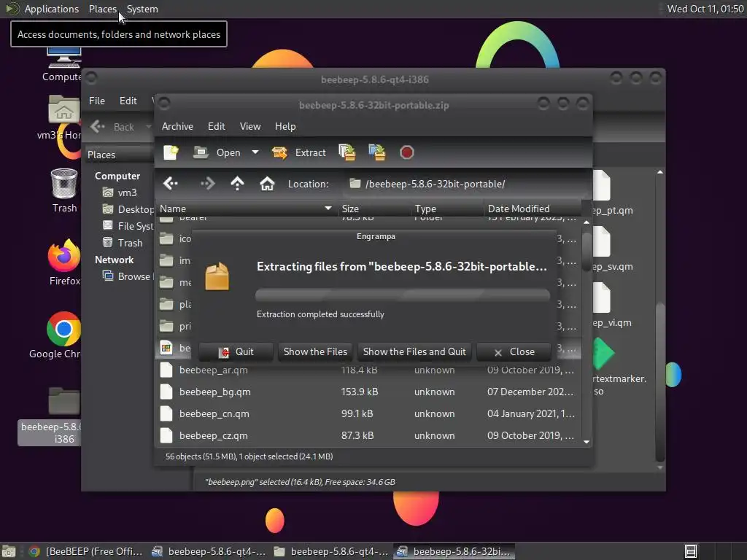This screenshot has height=560, width=747.
Task: Select beebeep_bg.qm file row
Action: pos(368,392)
